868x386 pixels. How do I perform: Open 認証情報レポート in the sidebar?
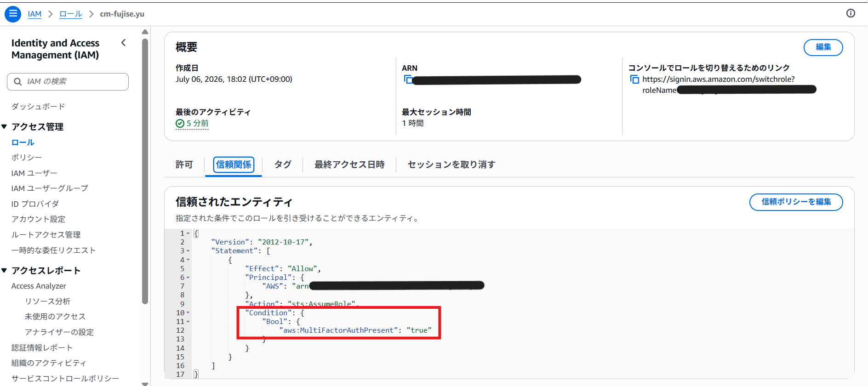click(42, 348)
